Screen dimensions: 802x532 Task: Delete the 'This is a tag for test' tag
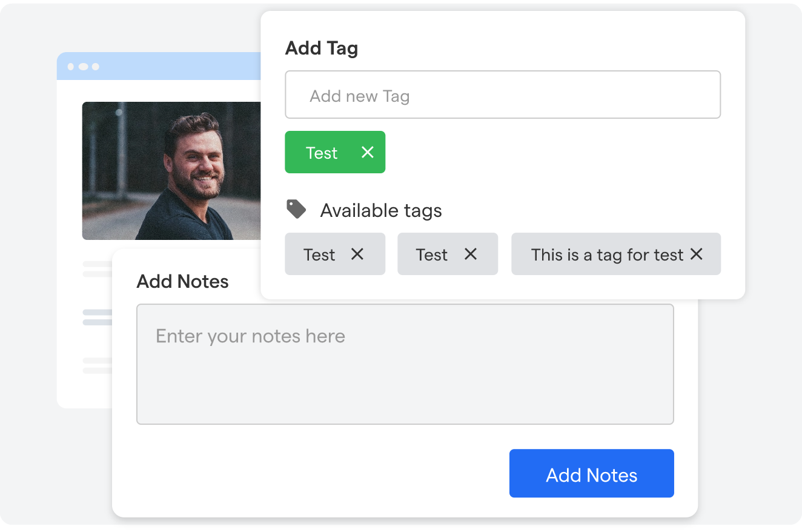coord(697,254)
